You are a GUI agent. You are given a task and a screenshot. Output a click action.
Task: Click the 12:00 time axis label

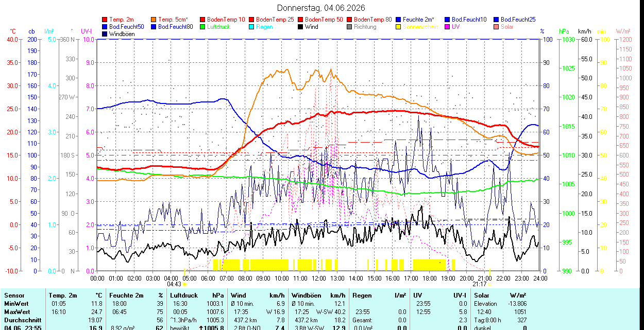tap(318, 279)
